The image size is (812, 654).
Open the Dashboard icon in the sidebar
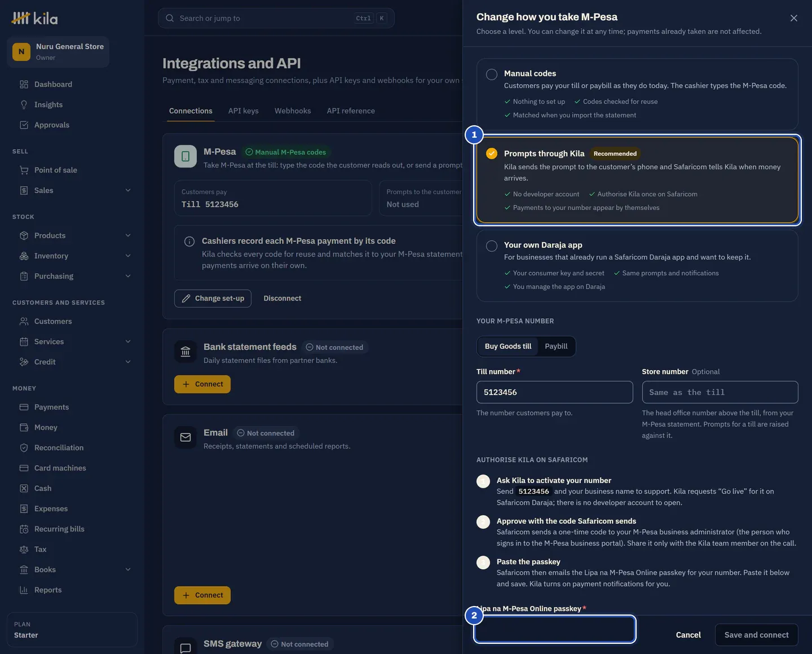(x=24, y=84)
